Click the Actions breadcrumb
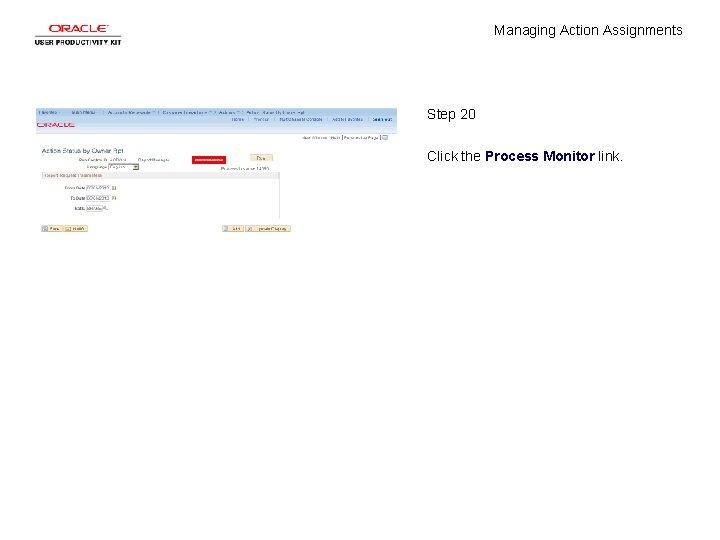Image resolution: width=720 pixels, height=540 pixels. (228, 112)
